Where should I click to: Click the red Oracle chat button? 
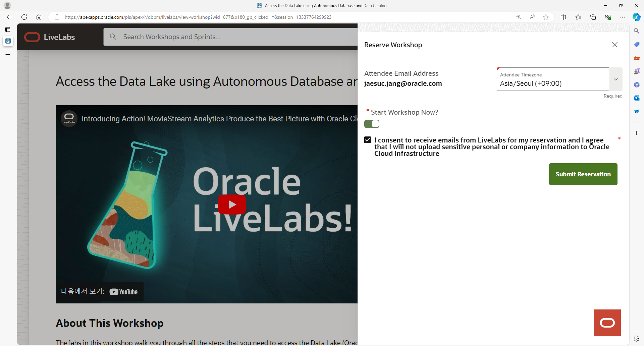pyautogui.click(x=607, y=323)
